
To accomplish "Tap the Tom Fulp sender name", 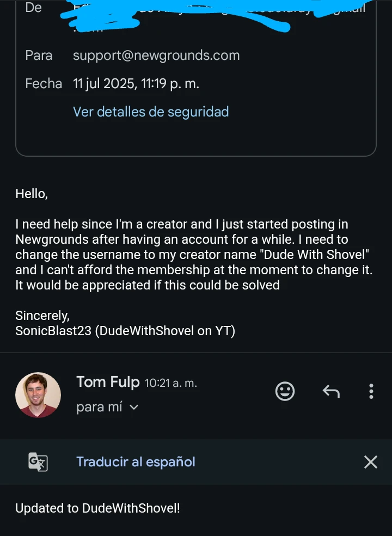I will [108, 382].
